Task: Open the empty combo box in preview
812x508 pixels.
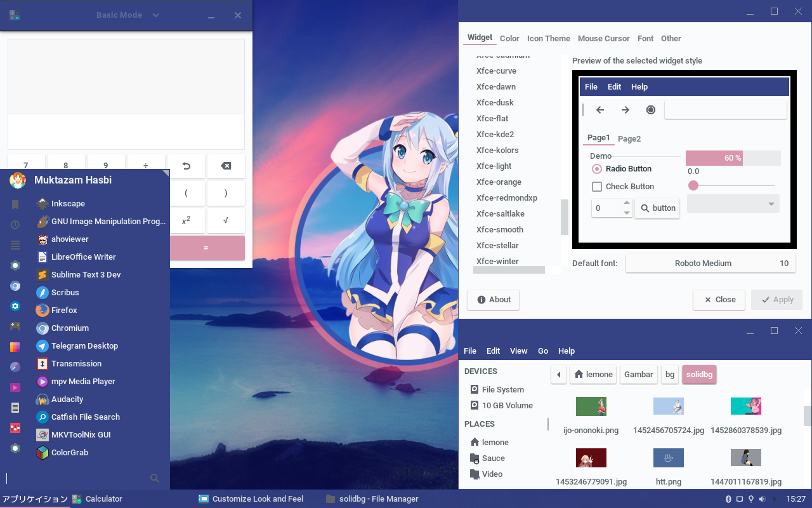Action: 733,204
